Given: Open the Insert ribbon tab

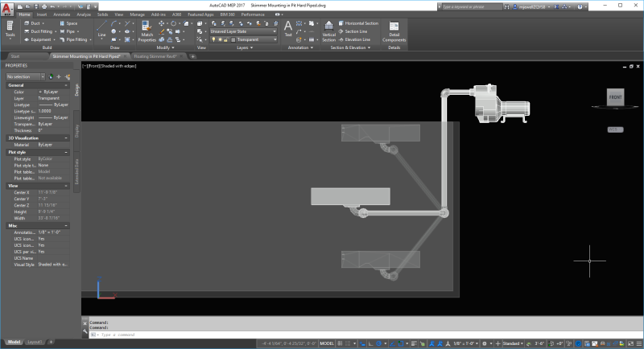Looking at the screenshot, I should [x=42, y=14].
